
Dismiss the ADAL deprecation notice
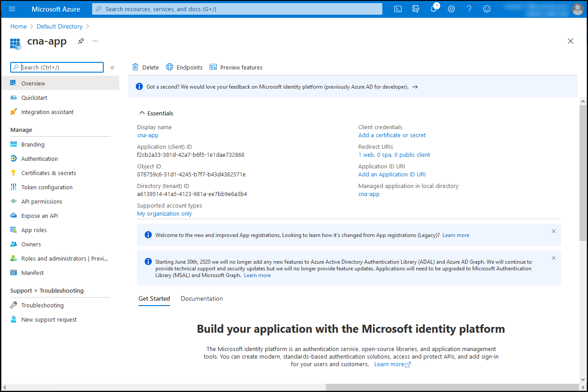tap(554, 258)
